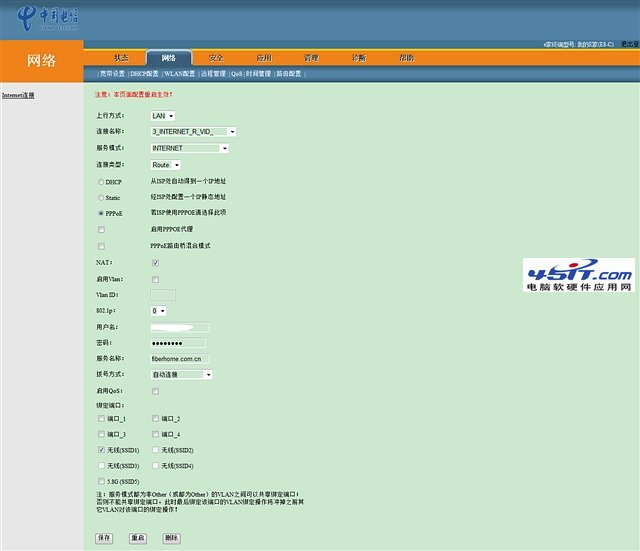Select the 网络 network tab
This screenshot has width=640, height=551.
coord(169,58)
